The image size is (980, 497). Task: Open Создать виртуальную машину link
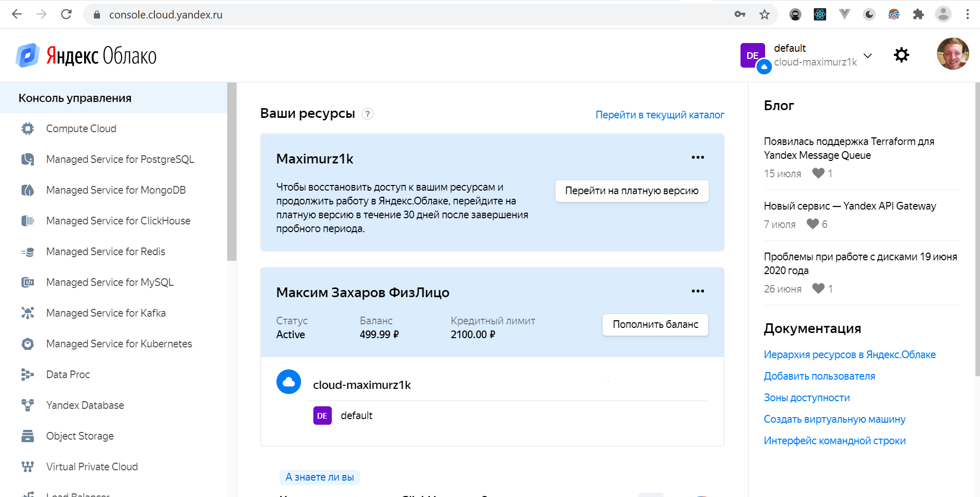[835, 419]
